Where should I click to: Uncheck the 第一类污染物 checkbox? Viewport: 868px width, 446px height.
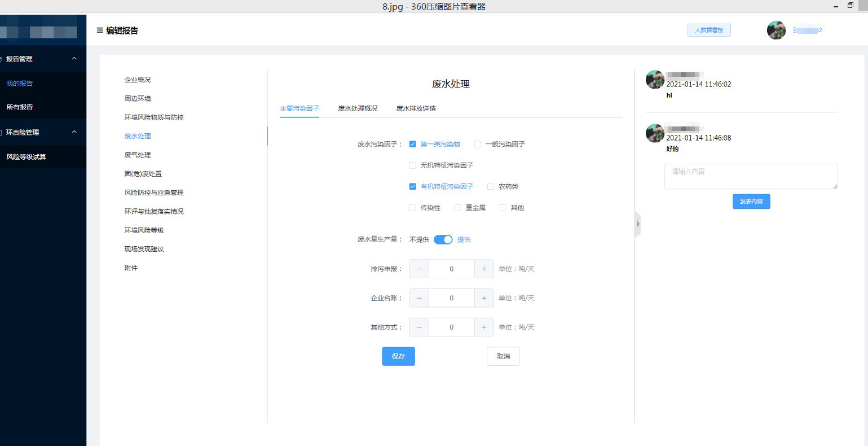tap(413, 145)
